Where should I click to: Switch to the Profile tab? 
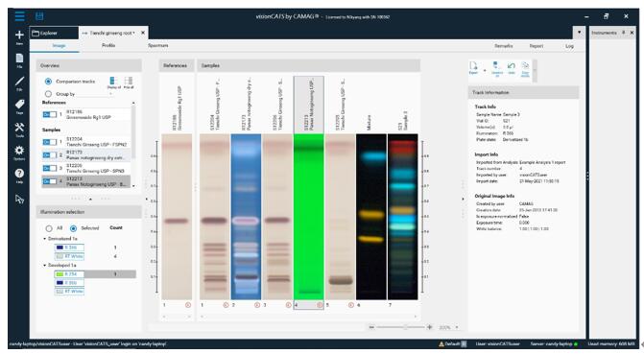(108, 45)
